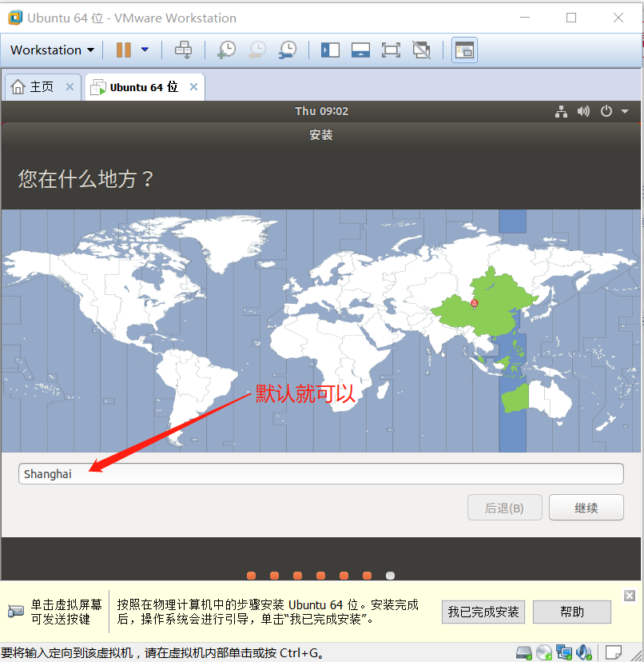This screenshot has width=644, height=662.
Task: Click the 我已完成安装 button
Action: click(483, 612)
